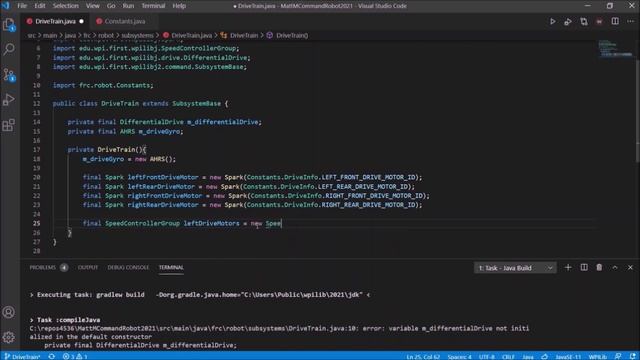Switch to the OUTPUT panel tab

coord(88,267)
